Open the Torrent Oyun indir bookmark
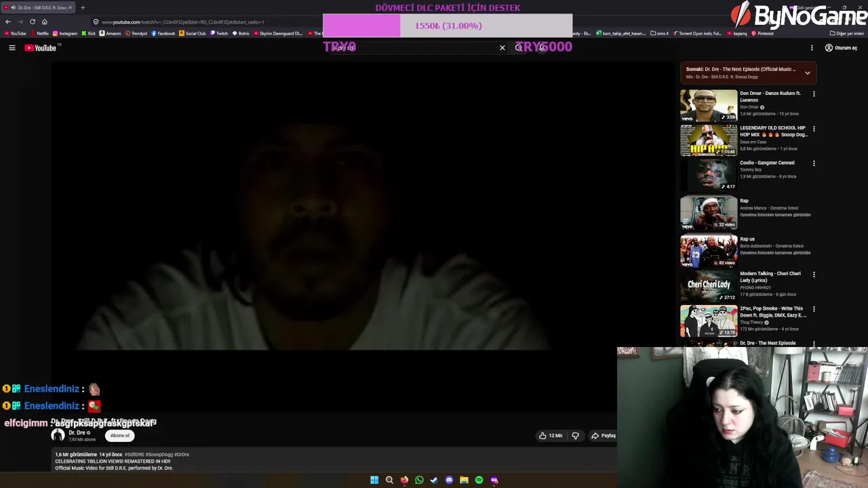The image size is (868, 488). click(698, 33)
